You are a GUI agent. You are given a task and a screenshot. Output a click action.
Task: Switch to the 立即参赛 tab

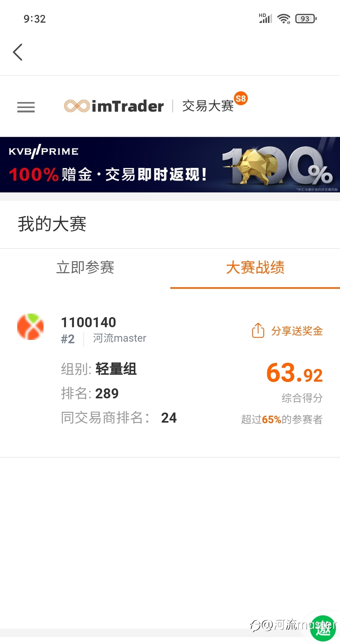point(85,268)
